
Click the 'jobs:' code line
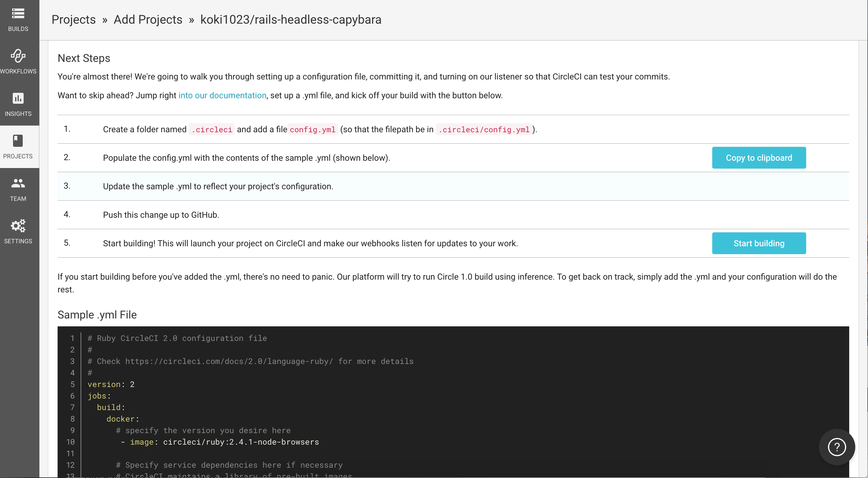tap(99, 396)
